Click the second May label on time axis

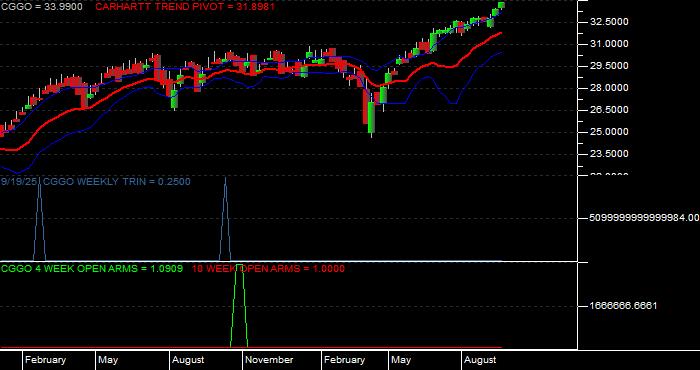click(x=400, y=360)
